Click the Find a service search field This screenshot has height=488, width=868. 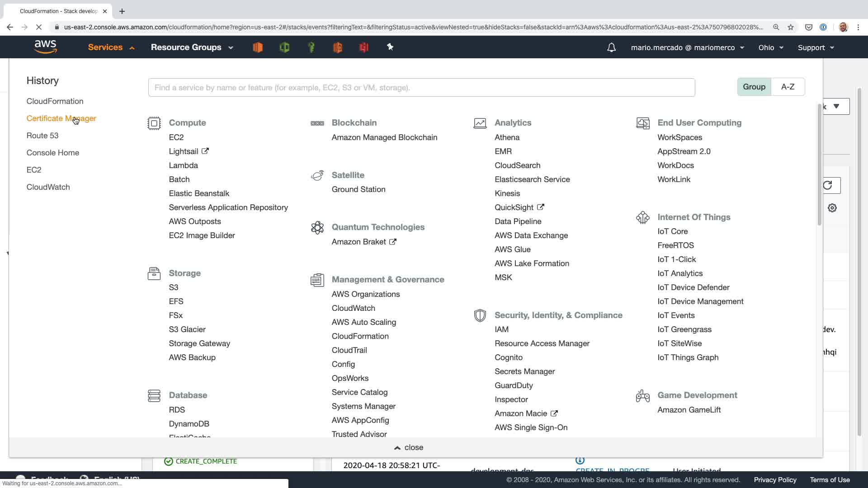[x=421, y=88]
